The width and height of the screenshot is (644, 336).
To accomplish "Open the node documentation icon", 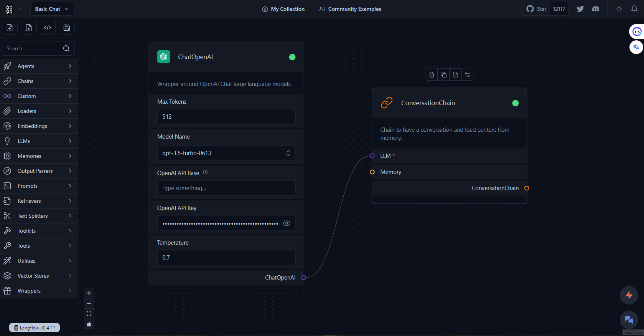I will pos(455,74).
